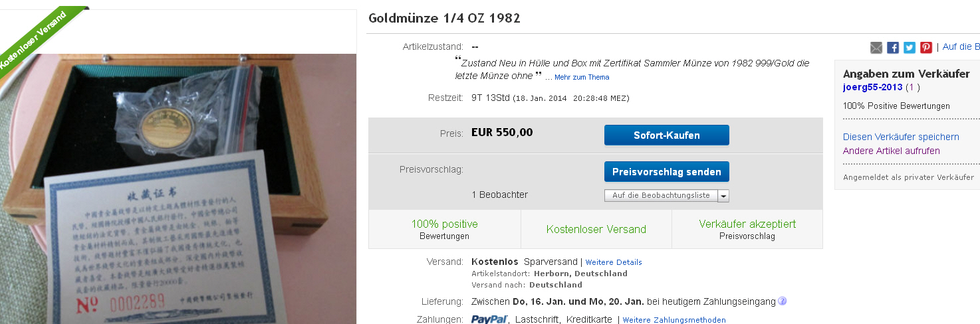Open 'Andere Artikel aufrufen' link
This screenshot has height=324, width=980.
coord(891,151)
